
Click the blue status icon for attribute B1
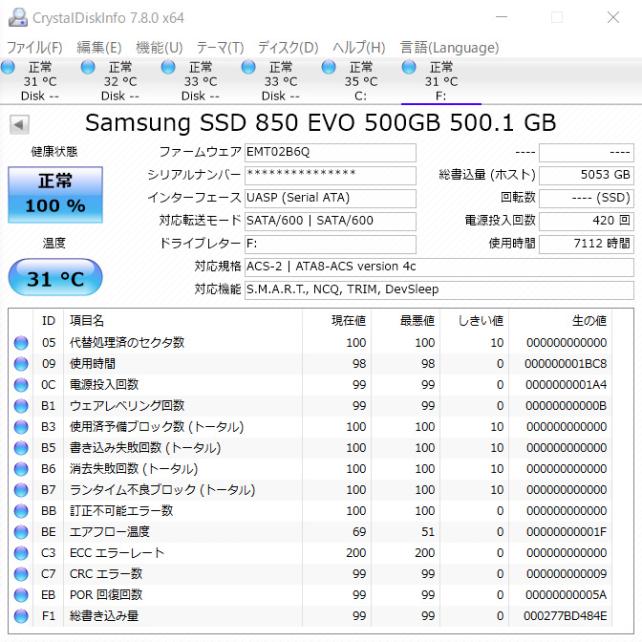(21, 406)
